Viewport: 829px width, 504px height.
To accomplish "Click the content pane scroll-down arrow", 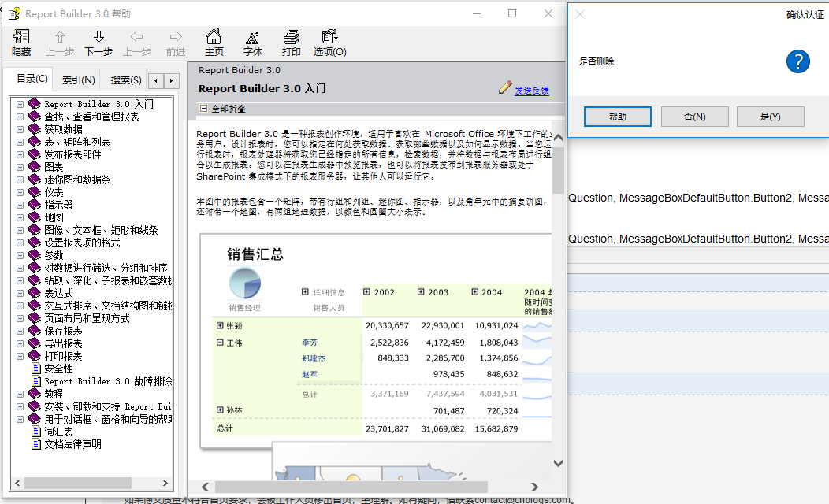I will [558, 463].
